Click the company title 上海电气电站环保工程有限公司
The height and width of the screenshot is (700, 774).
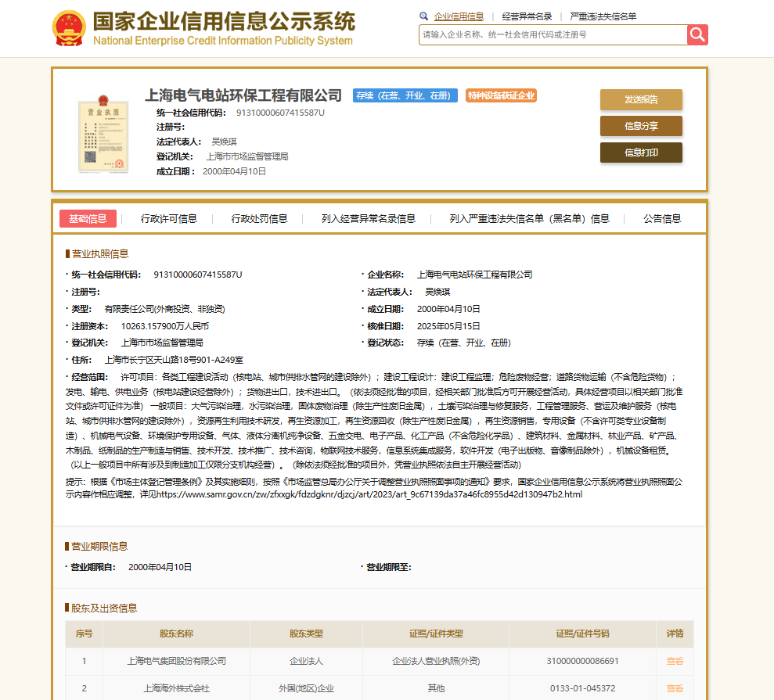coord(243,95)
